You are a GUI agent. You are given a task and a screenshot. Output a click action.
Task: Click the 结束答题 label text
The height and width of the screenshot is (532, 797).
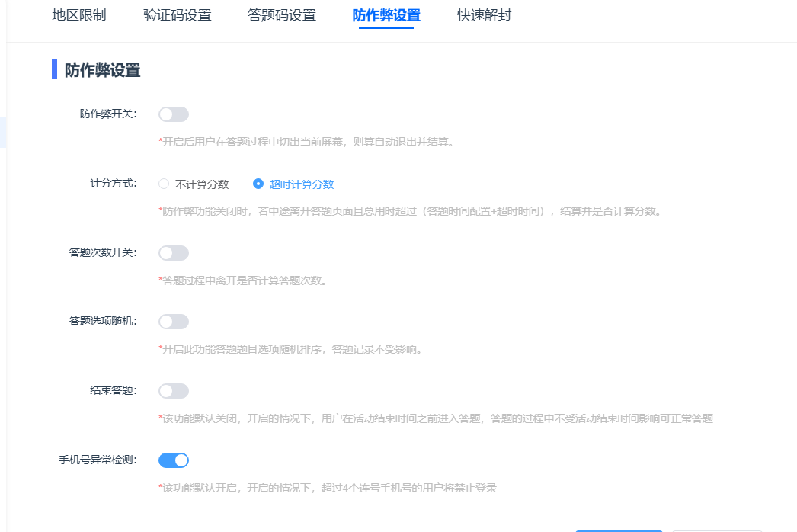pyautogui.click(x=114, y=390)
